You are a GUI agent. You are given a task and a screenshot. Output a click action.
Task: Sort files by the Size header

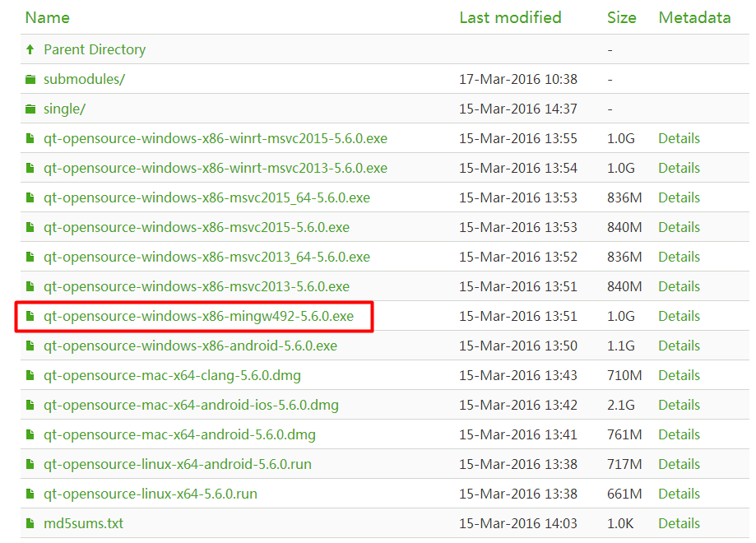coord(621,17)
